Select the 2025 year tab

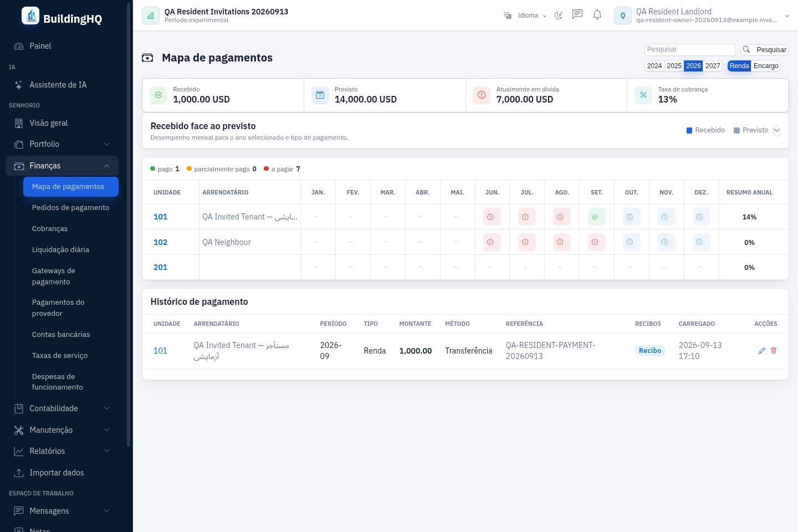pyautogui.click(x=674, y=66)
